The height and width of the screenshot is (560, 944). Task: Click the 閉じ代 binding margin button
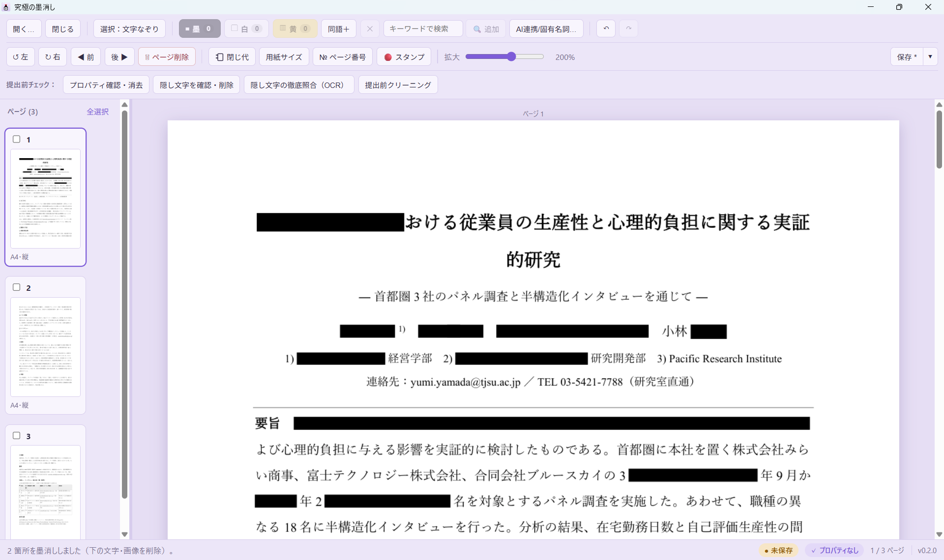[232, 57]
